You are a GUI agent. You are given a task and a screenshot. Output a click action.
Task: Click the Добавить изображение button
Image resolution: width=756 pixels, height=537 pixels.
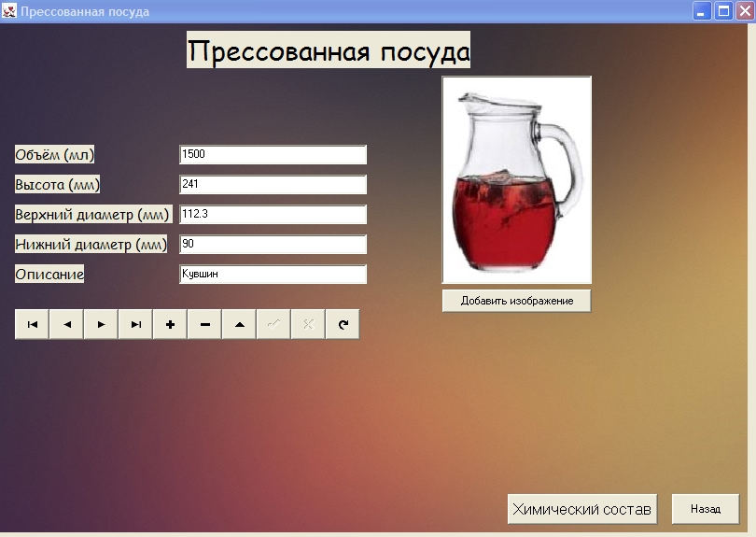click(x=517, y=301)
